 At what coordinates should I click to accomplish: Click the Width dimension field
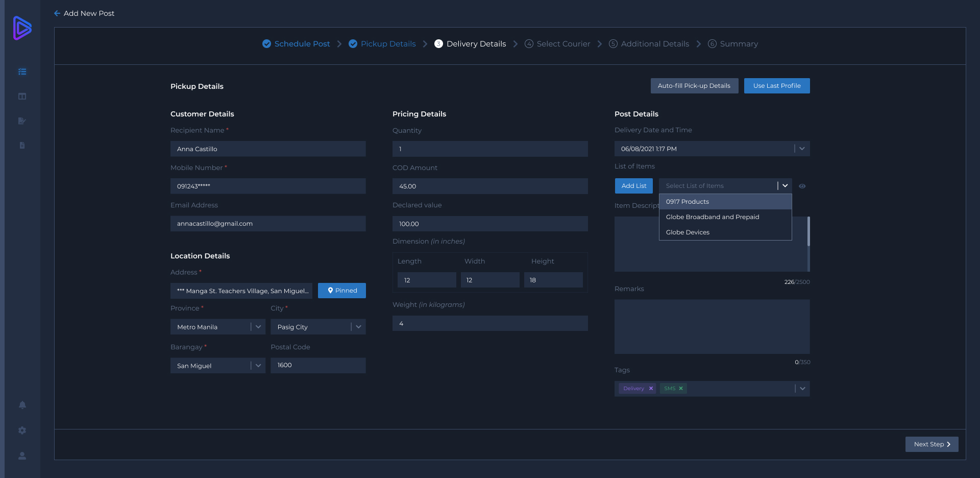pyautogui.click(x=490, y=280)
